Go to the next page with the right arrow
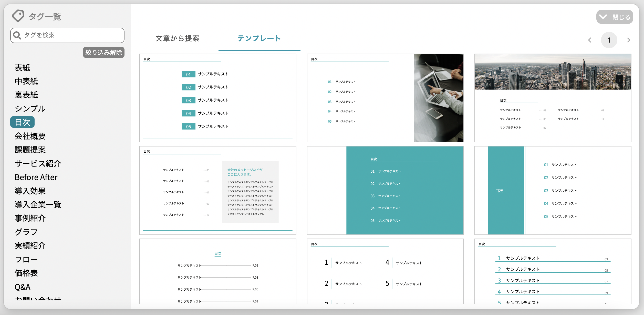 pyautogui.click(x=628, y=40)
